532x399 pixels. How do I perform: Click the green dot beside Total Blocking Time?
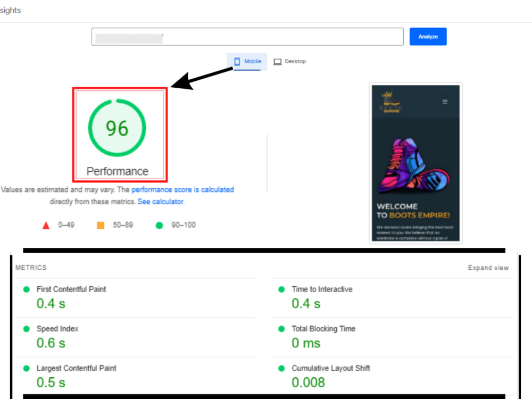coord(281,329)
